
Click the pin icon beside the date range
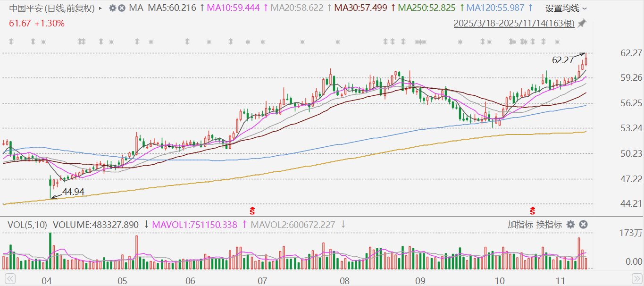click(582, 23)
